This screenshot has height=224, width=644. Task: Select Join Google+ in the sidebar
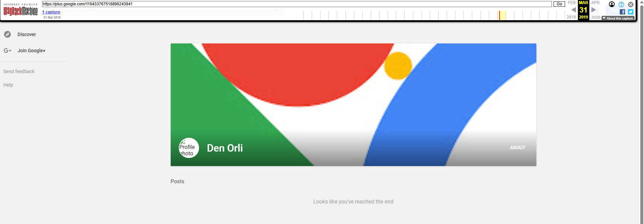pos(31,51)
